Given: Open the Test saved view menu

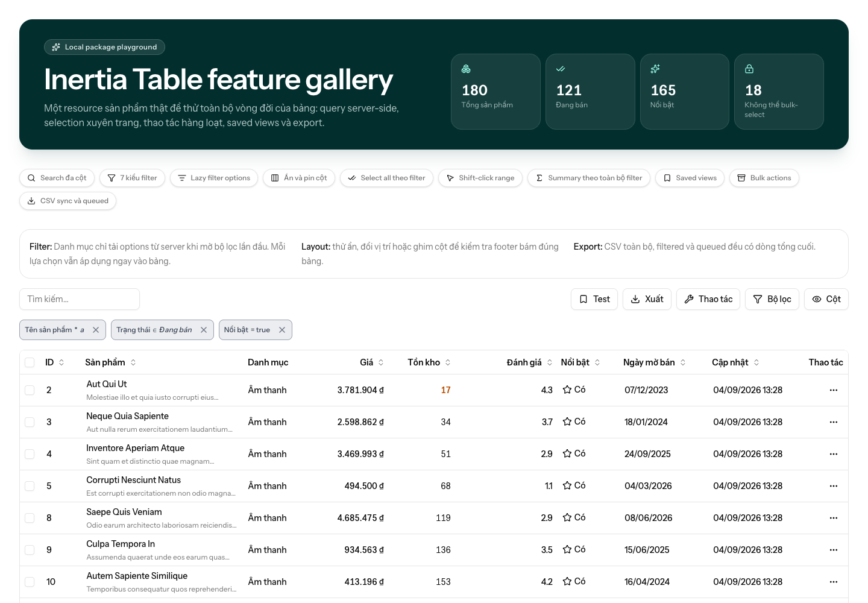Looking at the screenshot, I should tap(594, 299).
